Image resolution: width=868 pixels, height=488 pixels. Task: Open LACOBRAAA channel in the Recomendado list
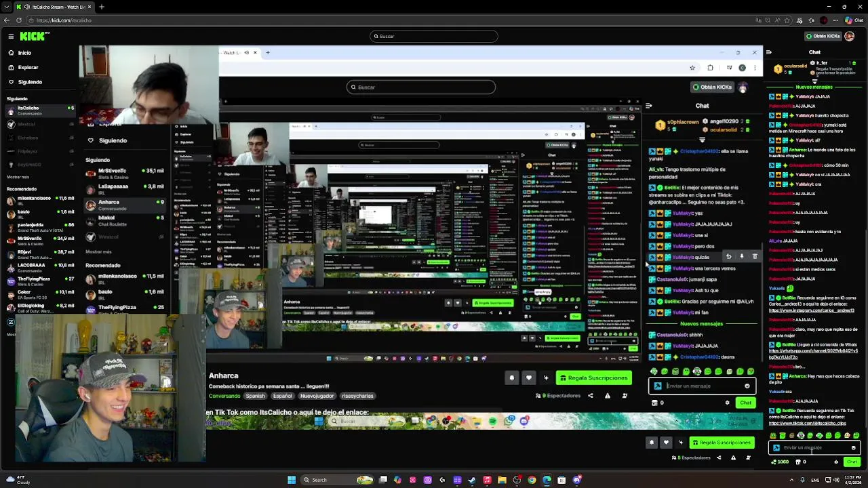(x=39, y=268)
